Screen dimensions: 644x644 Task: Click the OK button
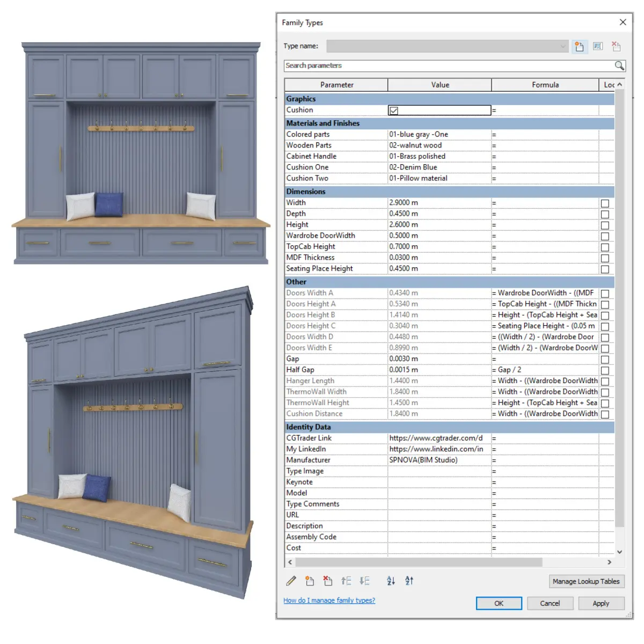[499, 603]
